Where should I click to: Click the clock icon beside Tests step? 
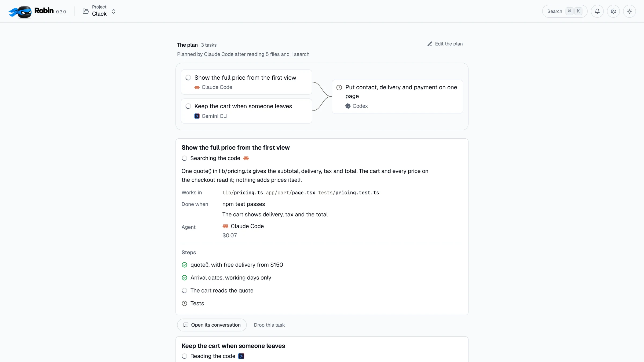coord(184,303)
